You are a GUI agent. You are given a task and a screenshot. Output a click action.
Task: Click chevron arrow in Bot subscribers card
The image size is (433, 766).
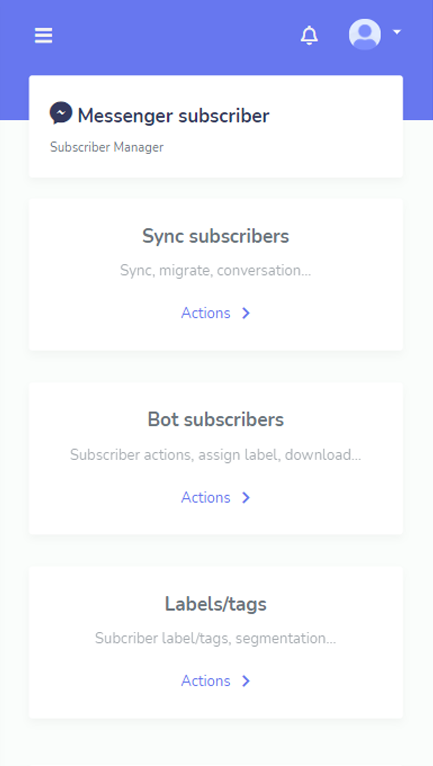(x=246, y=497)
